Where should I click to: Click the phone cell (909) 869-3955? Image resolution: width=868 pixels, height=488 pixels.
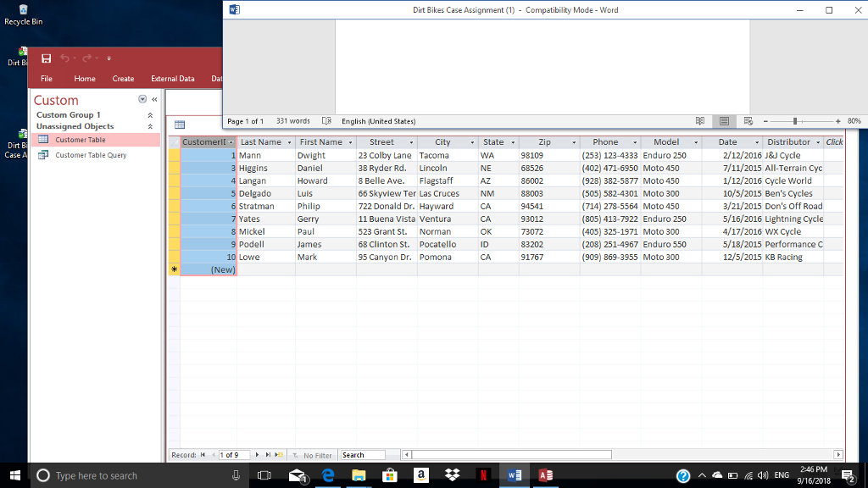tap(610, 258)
